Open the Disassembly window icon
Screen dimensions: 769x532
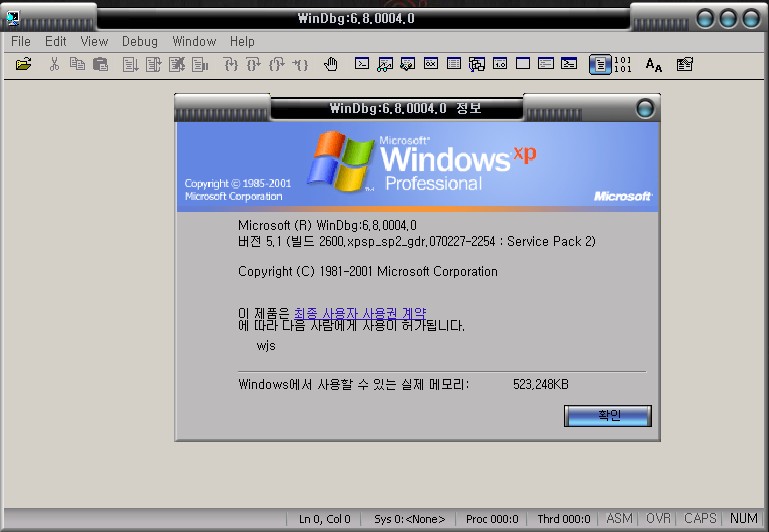click(x=500, y=64)
